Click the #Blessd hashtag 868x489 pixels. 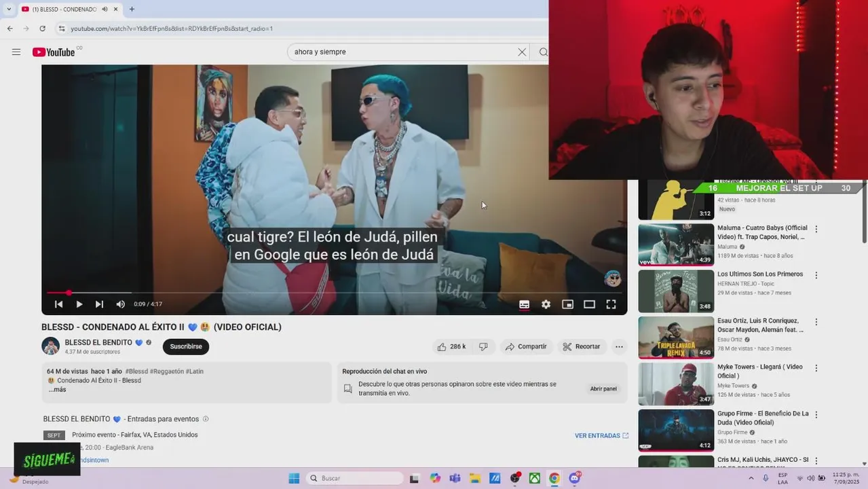(136, 372)
